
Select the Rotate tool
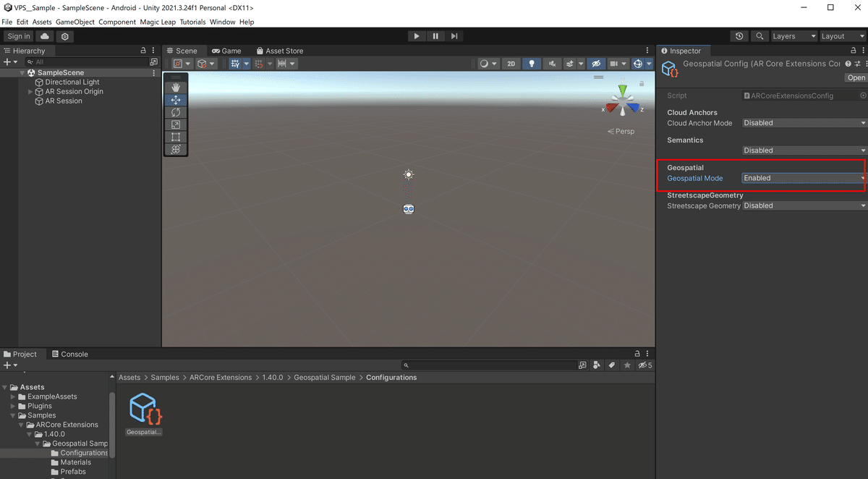click(x=176, y=112)
